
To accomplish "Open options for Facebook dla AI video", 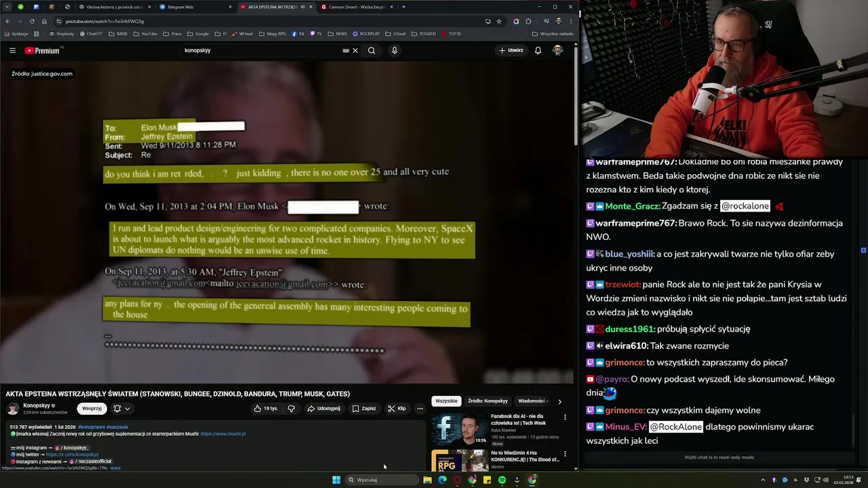I will (x=565, y=418).
